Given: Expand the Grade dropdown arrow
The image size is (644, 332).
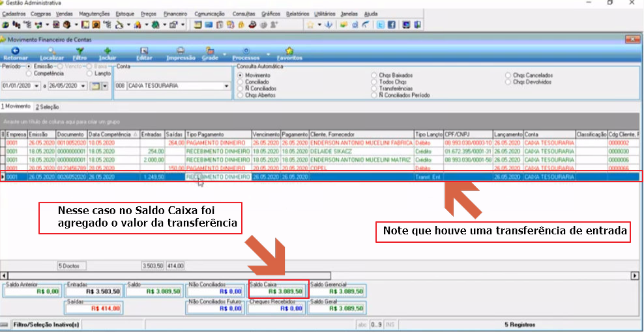Looking at the screenshot, I should coord(225,54).
